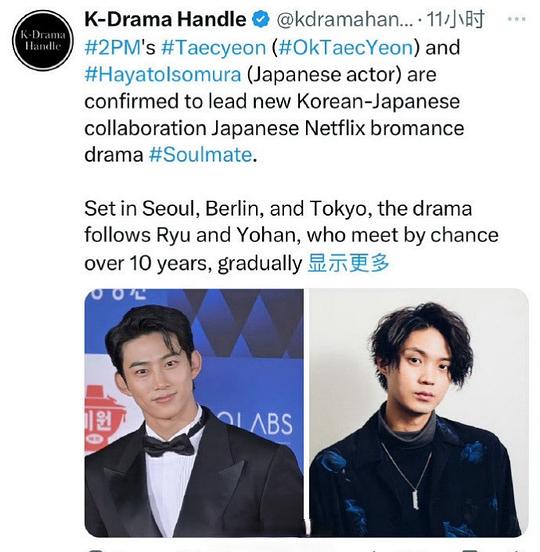This screenshot has height=552, width=540.
Task: Open the @kdramahan... username link
Action: click(x=345, y=19)
